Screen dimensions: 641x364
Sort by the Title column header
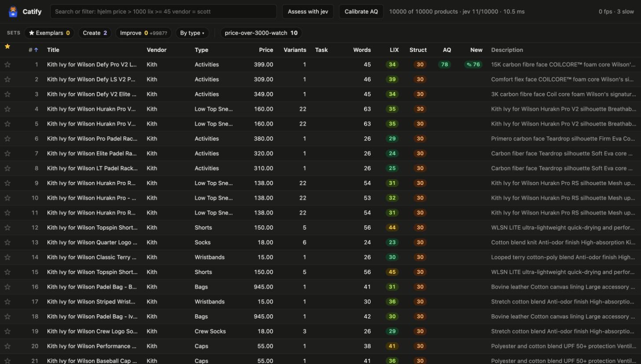[x=53, y=50]
